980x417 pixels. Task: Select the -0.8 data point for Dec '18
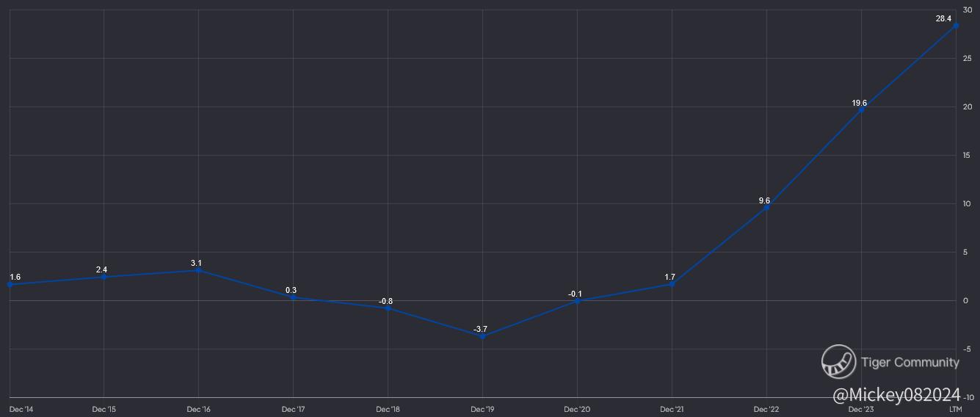[x=388, y=308]
